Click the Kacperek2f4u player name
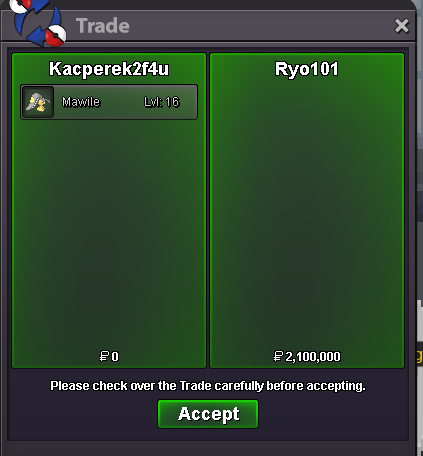423x456 pixels. pyautogui.click(x=109, y=69)
